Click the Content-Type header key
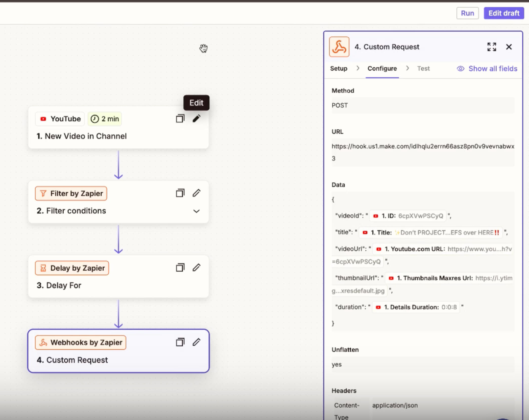Screen dimensions: 529x420 pos(346,411)
